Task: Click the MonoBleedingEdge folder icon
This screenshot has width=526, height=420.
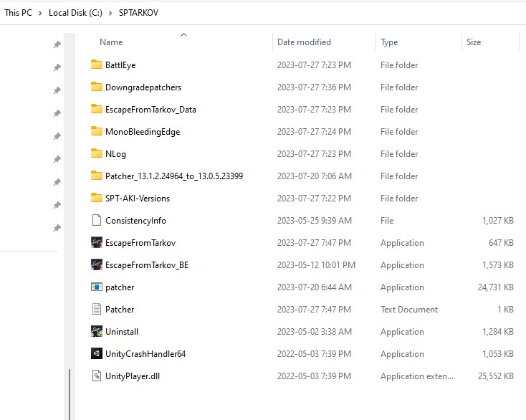Action: [97, 131]
